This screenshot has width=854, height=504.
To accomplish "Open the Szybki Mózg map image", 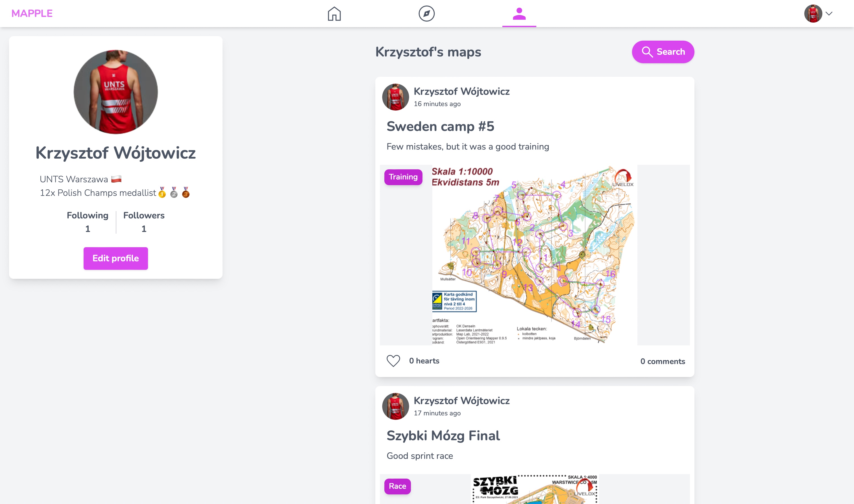I will [535, 489].
